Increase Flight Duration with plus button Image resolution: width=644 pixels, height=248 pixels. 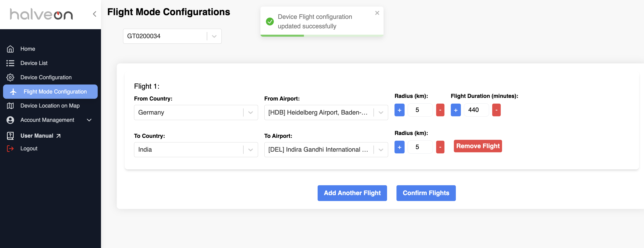(x=455, y=110)
